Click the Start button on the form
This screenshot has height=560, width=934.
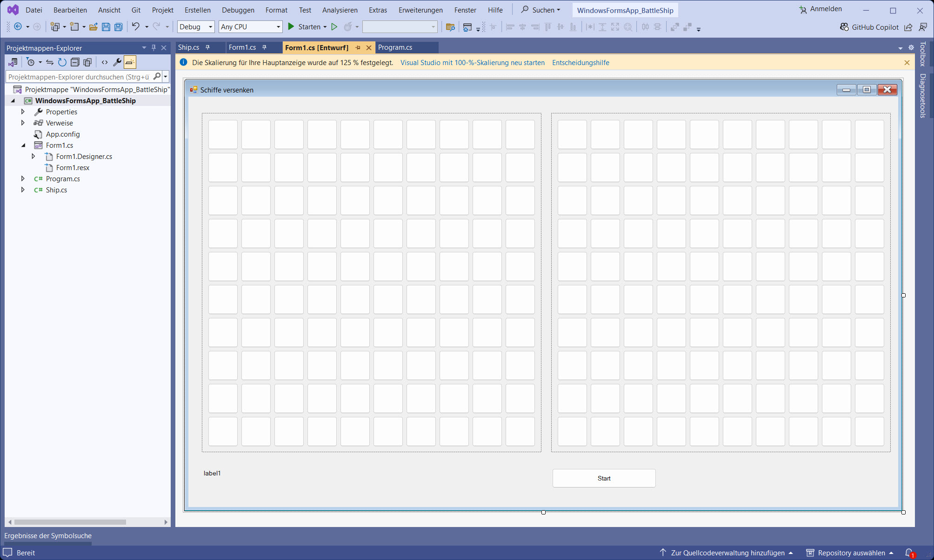604,478
